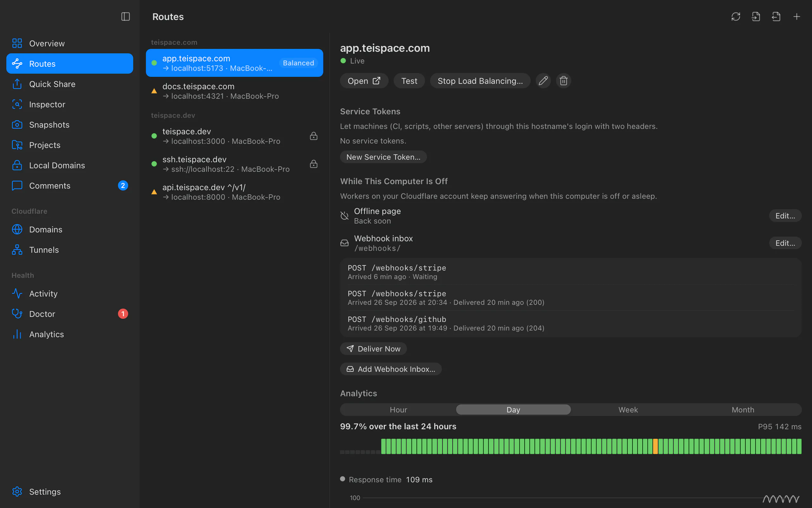The image size is (812, 508).
Task: Click the Test button
Action: point(409,81)
